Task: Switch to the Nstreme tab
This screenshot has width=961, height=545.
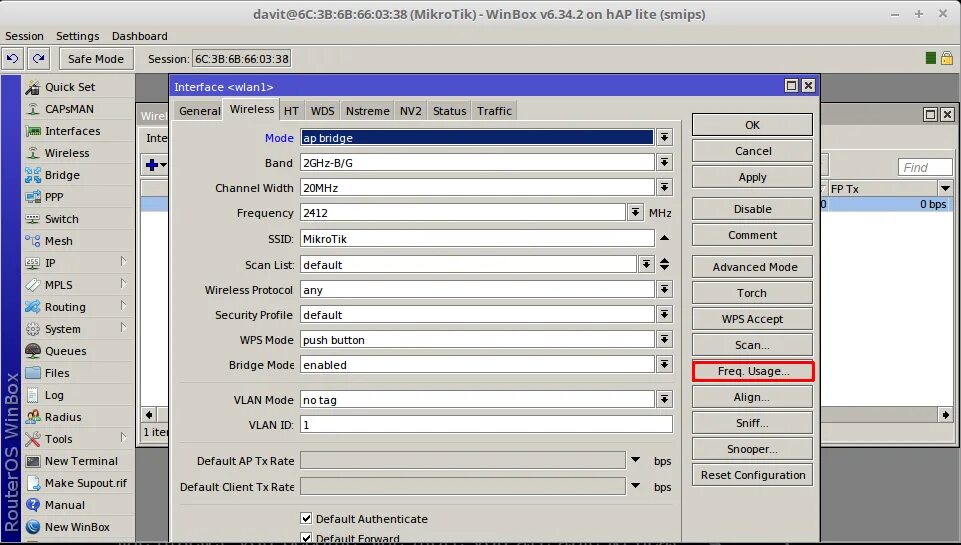Action: pos(368,111)
